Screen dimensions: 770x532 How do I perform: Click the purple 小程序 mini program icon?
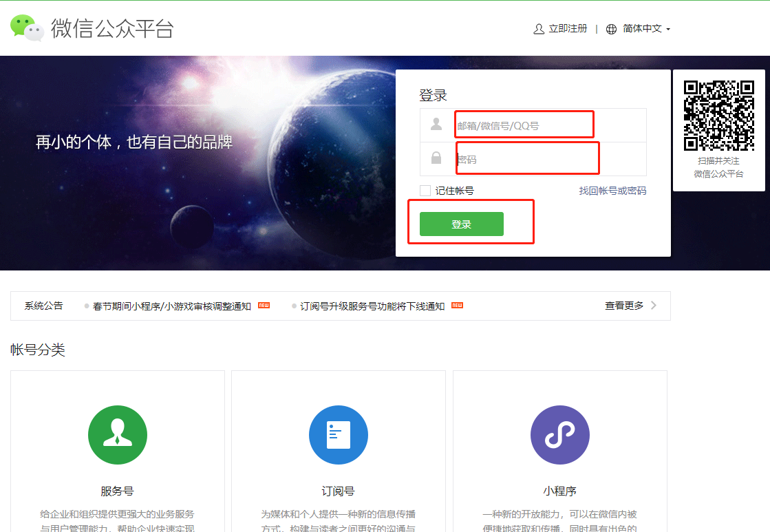coord(559,435)
